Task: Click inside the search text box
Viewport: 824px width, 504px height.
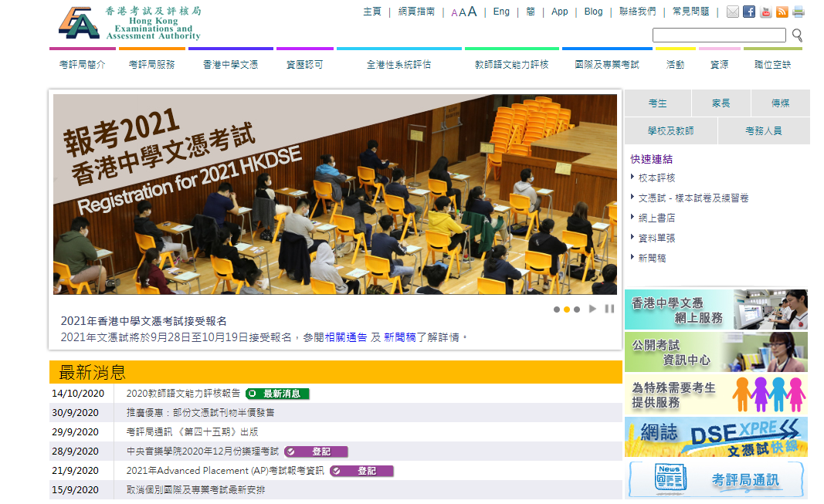Action: click(718, 36)
